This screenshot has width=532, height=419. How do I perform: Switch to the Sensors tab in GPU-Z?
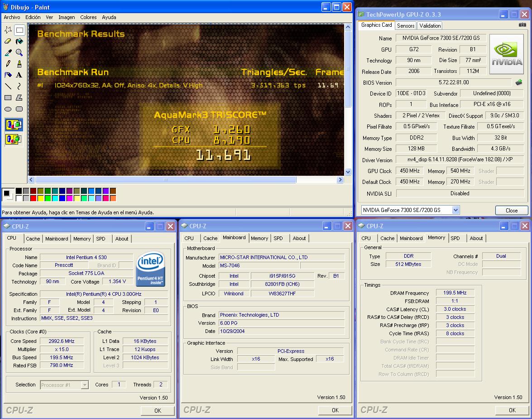point(405,25)
